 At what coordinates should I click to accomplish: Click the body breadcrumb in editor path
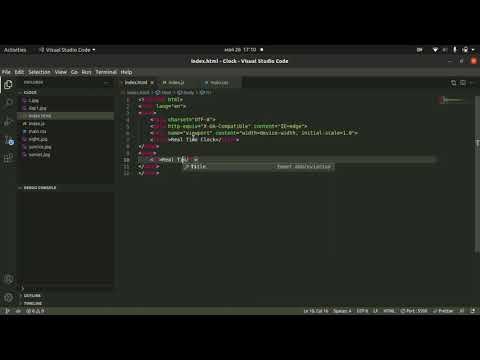(186, 93)
